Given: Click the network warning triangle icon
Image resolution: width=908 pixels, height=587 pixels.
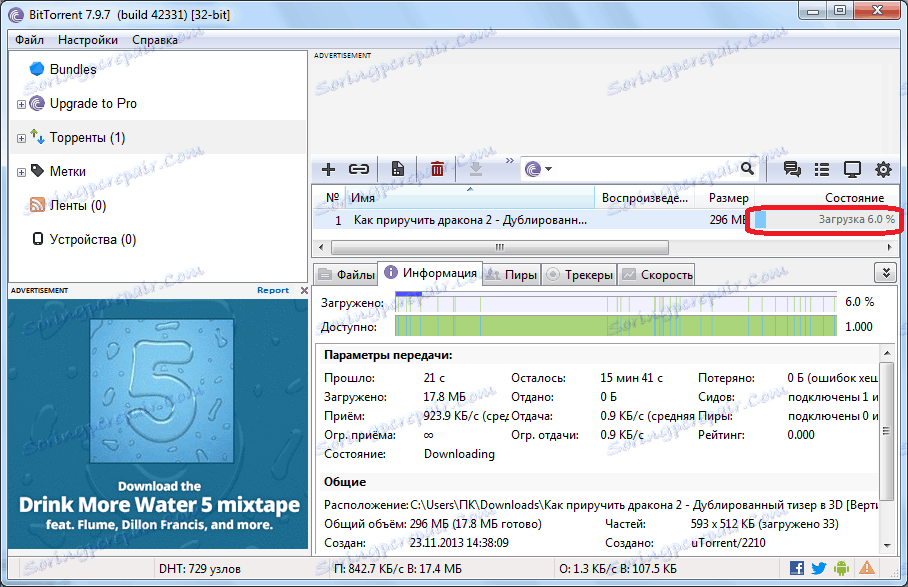Looking at the screenshot, I should point(867,568).
